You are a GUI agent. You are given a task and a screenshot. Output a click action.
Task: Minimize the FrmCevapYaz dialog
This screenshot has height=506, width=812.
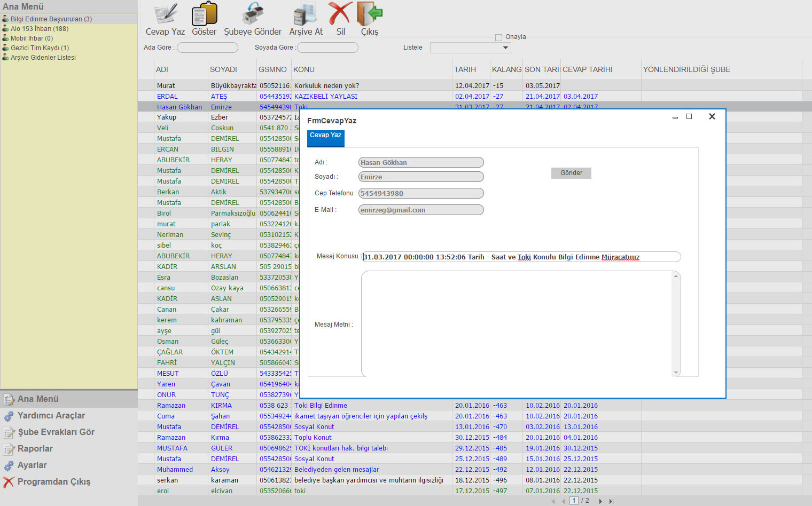click(x=675, y=117)
